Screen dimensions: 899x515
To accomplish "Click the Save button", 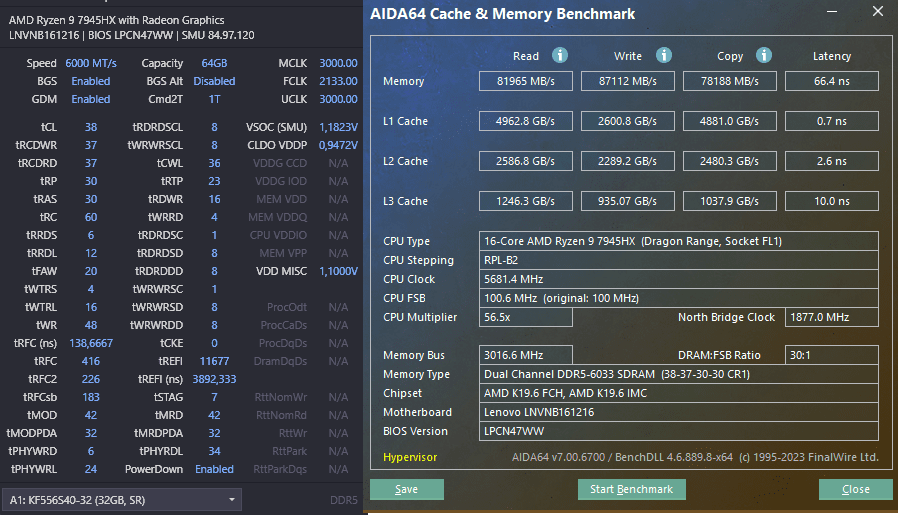I will coord(406,489).
